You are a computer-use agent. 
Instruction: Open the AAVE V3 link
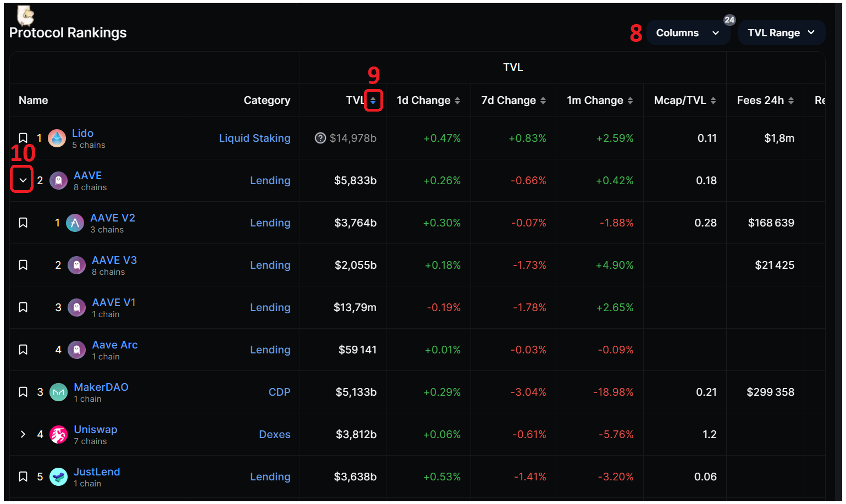coord(114,260)
